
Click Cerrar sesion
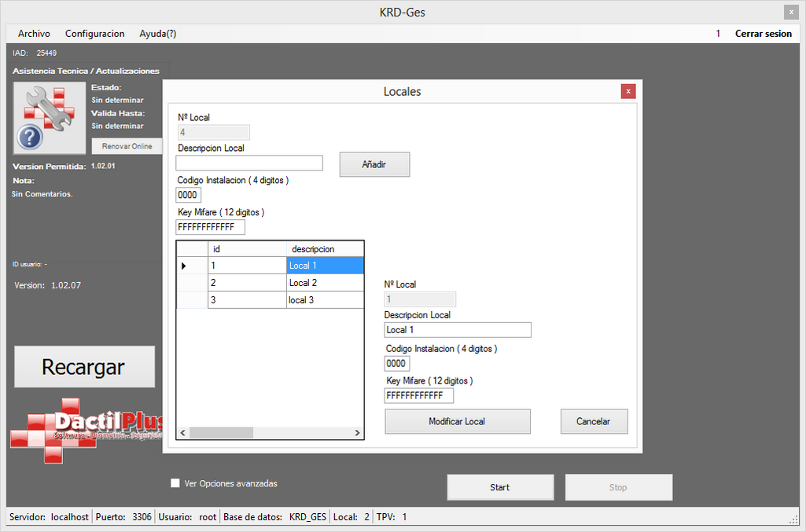click(x=764, y=33)
